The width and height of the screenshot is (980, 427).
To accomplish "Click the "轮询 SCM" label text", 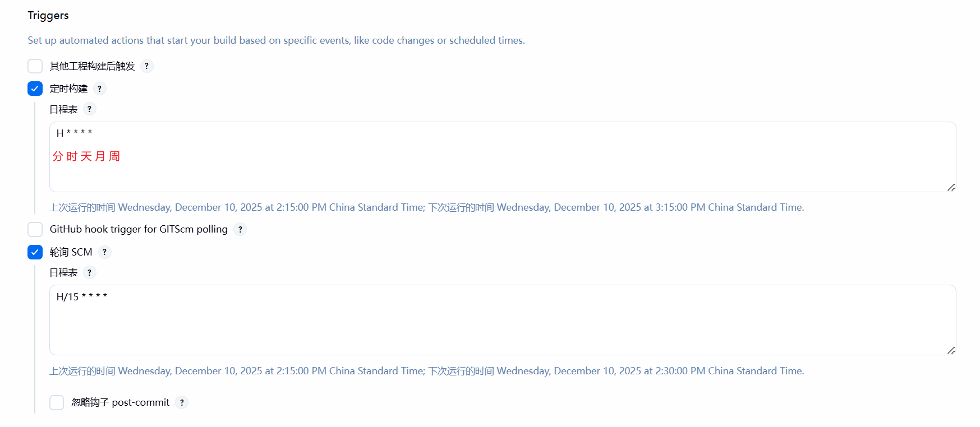I will click(71, 252).
